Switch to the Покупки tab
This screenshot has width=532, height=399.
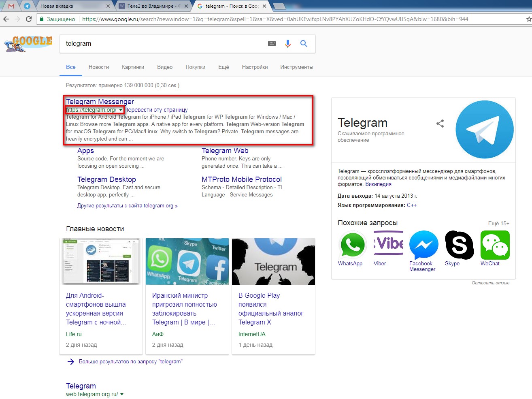click(196, 67)
